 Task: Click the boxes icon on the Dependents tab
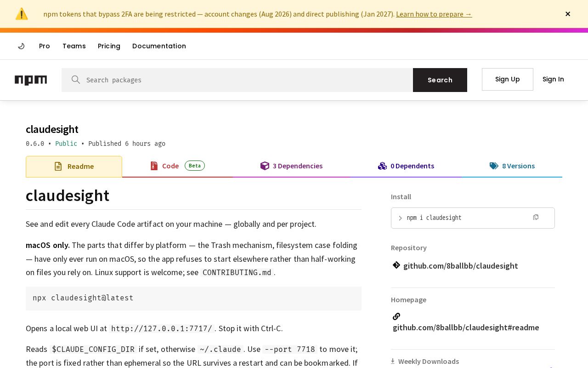click(382, 166)
